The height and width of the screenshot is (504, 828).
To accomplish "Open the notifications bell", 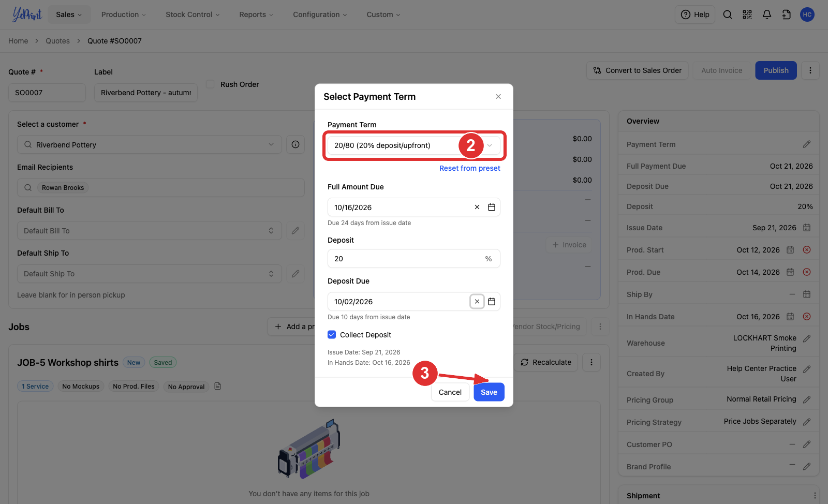I will tap(767, 14).
